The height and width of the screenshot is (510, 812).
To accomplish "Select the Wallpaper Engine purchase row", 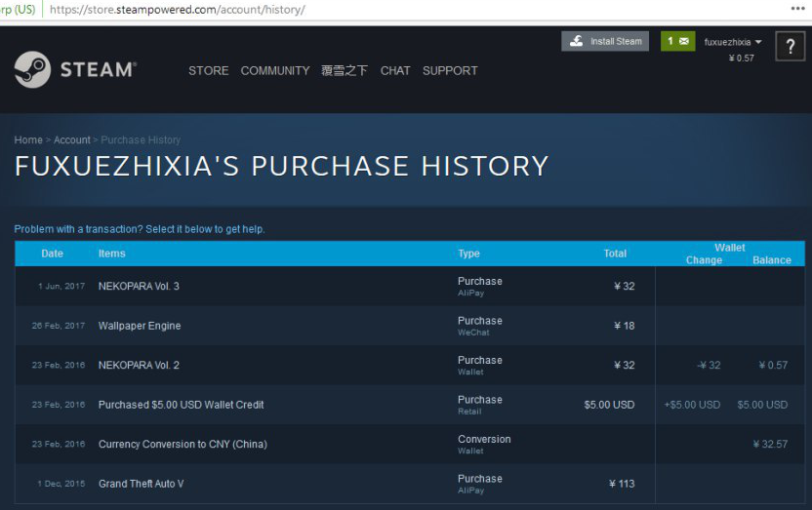I will pos(140,326).
